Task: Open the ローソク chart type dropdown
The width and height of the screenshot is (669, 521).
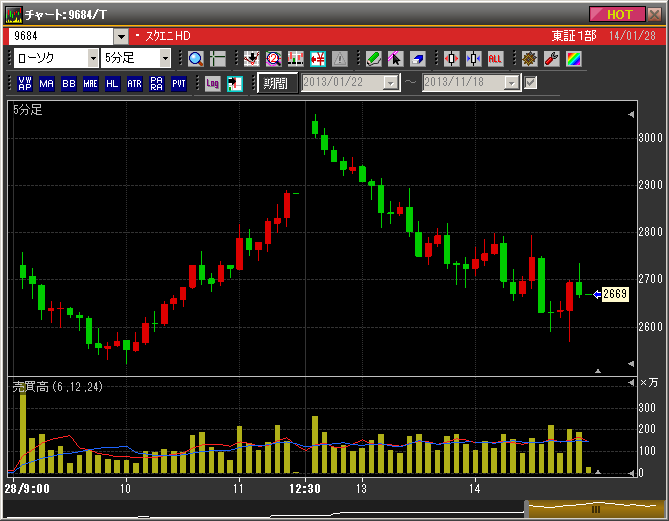Action: tap(90, 59)
